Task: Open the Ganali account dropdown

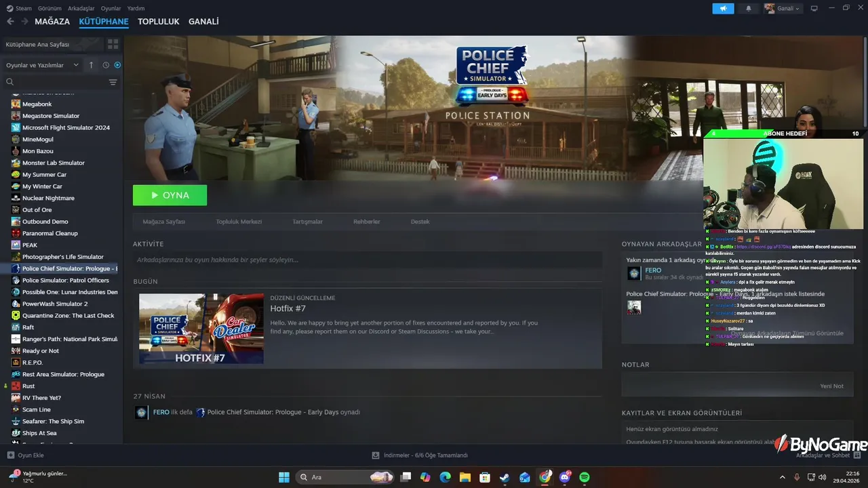Action: [783, 8]
